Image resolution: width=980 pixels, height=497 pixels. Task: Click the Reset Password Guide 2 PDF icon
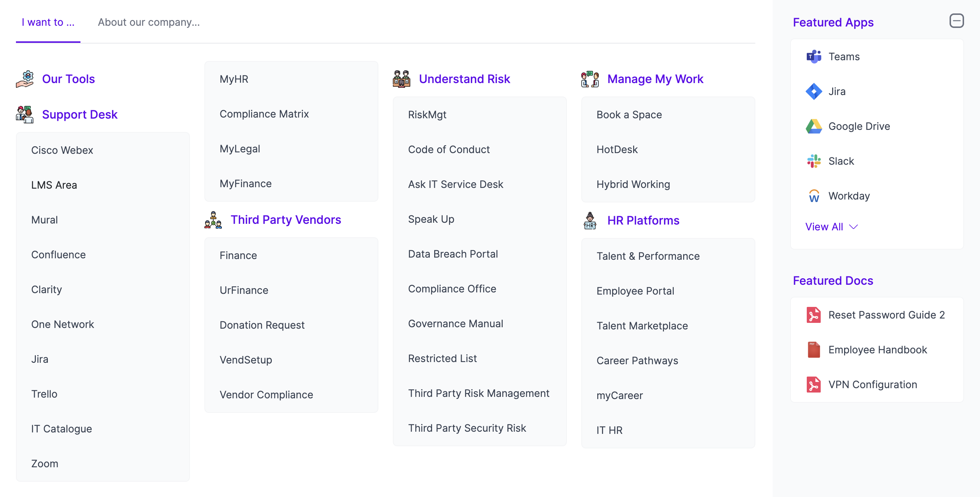pos(814,315)
